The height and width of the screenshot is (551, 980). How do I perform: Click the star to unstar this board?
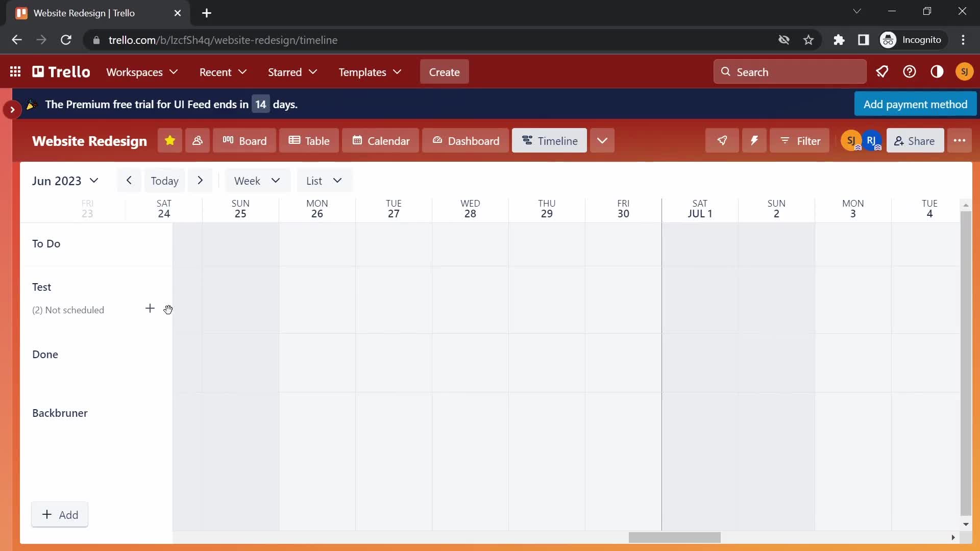tap(169, 141)
